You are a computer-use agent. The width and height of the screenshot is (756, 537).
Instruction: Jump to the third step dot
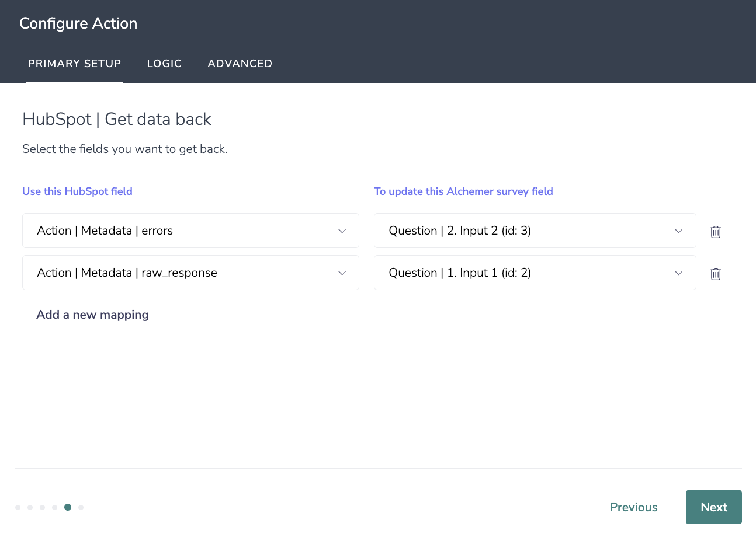(x=42, y=507)
